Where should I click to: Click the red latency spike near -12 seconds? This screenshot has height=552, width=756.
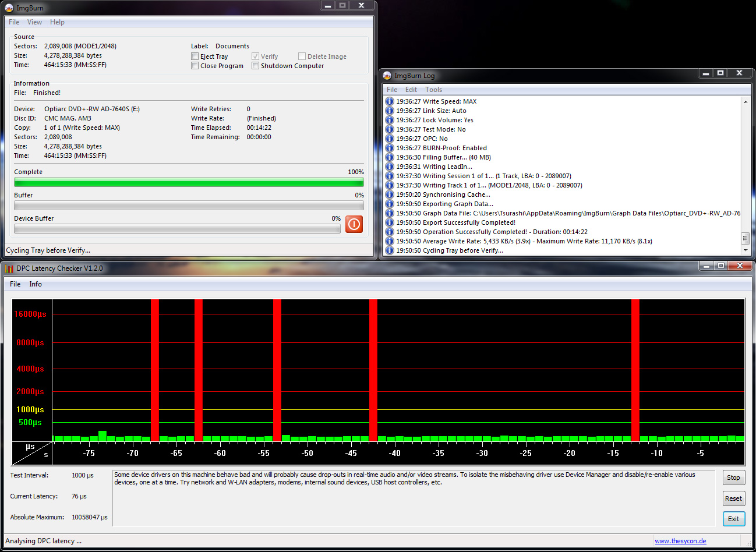coord(635,370)
